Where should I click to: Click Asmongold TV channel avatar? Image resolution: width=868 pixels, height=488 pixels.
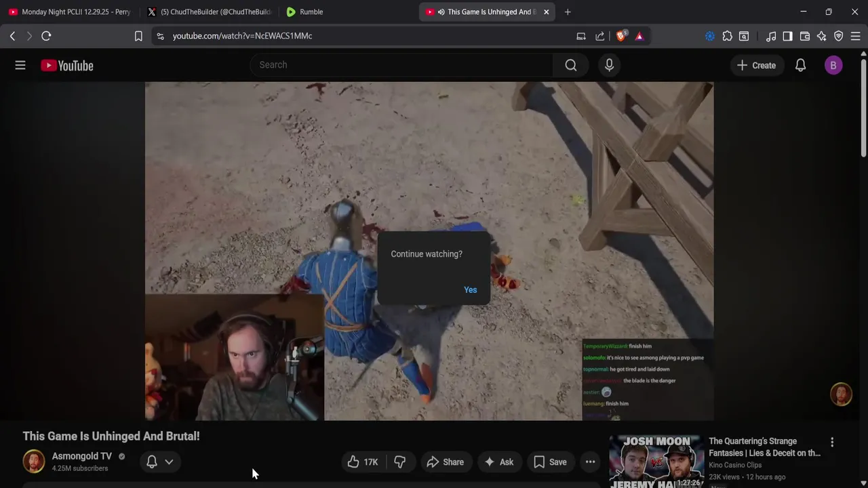point(34,462)
